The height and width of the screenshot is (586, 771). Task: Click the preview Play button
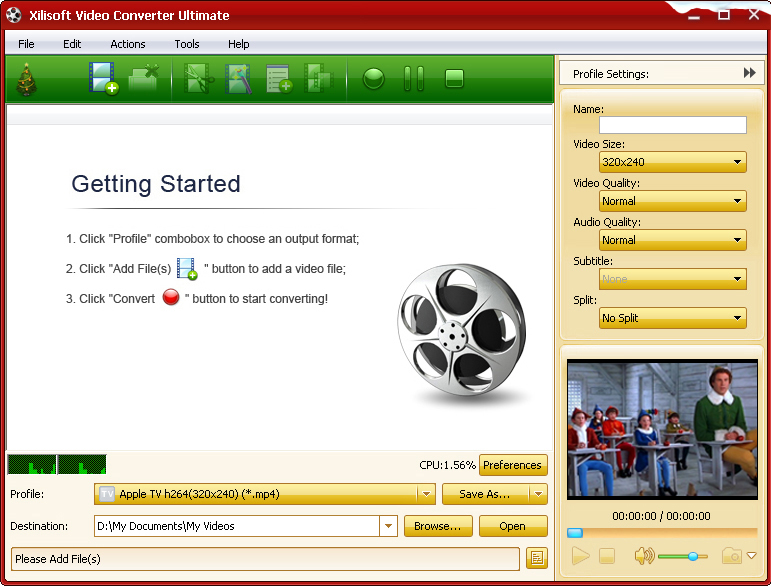[581, 556]
